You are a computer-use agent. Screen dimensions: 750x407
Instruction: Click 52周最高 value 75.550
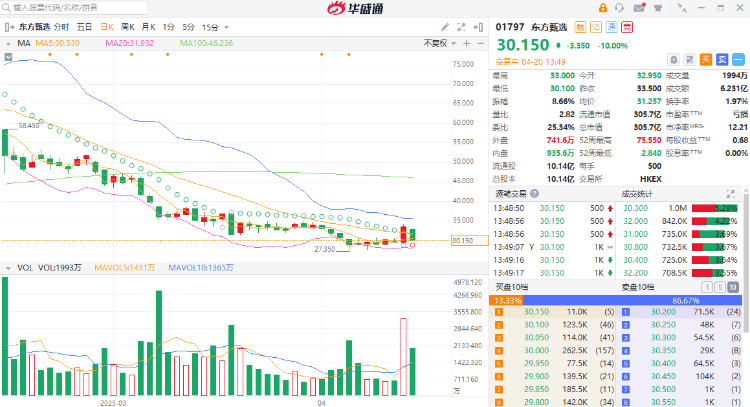tap(649, 140)
